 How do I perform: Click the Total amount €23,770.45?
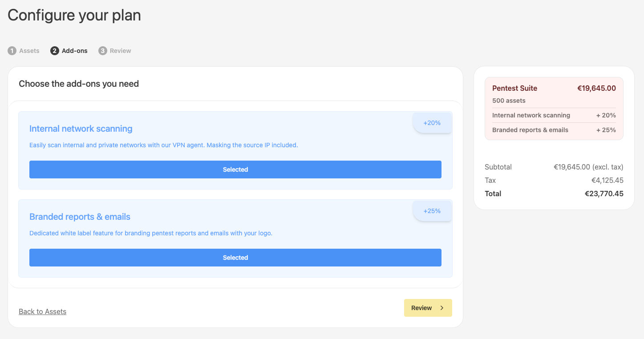[604, 194]
